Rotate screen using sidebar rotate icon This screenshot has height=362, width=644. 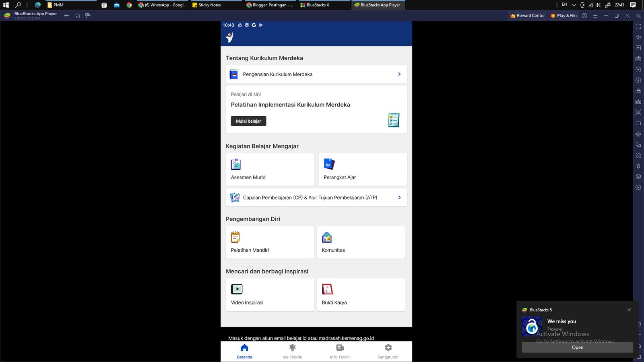[x=638, y=155]
